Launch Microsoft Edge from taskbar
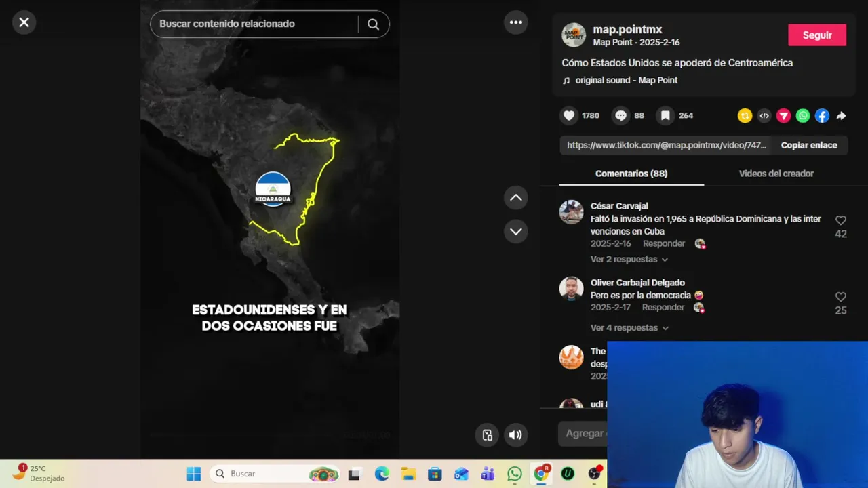The image size is (868, 488). pos(382,474)
